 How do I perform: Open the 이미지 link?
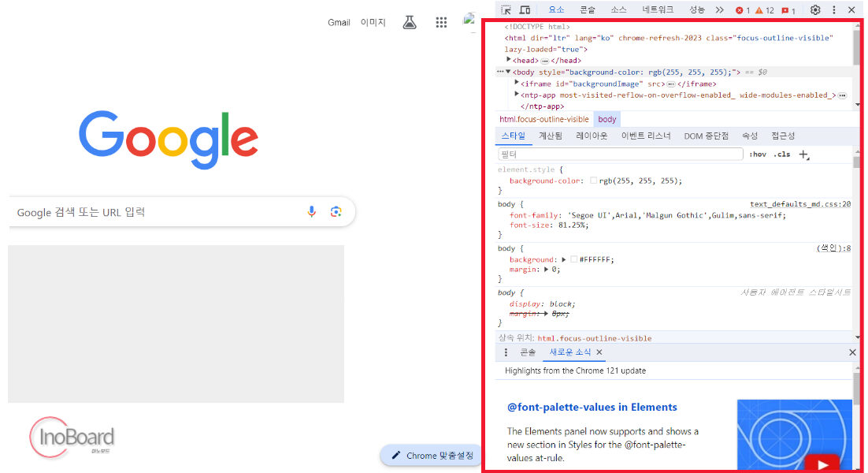tap(373, 22)
